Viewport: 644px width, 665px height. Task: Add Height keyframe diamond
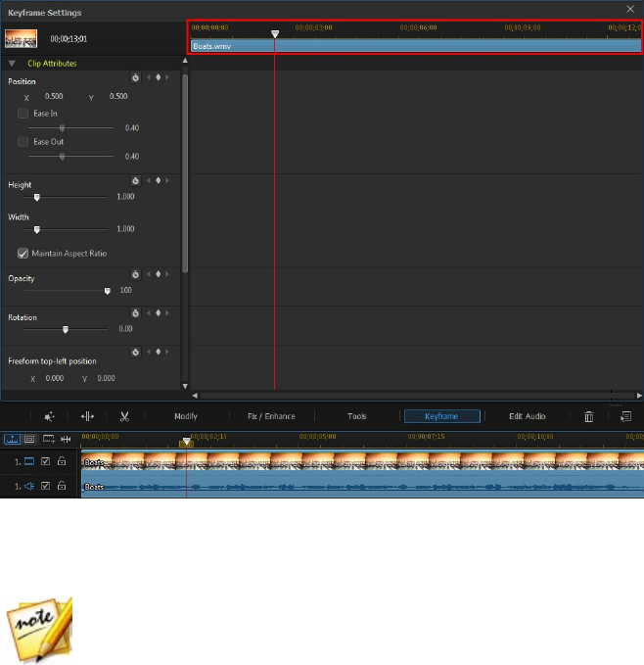(x=158, y=180)
